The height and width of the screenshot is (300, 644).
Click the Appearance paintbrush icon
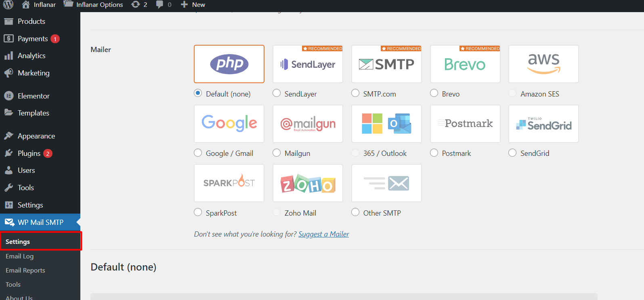(8, 136)
